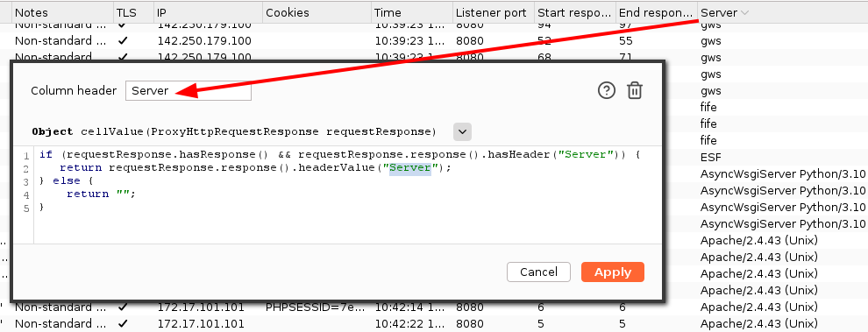
Task: Click highlighted "Server" string in headerValue call
Action: 410,167
